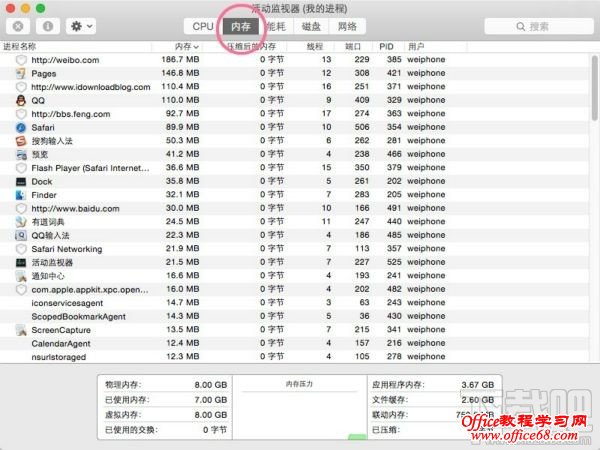Click the http://weibo.com process name
The image size is (600, 450).
[65, 60]
